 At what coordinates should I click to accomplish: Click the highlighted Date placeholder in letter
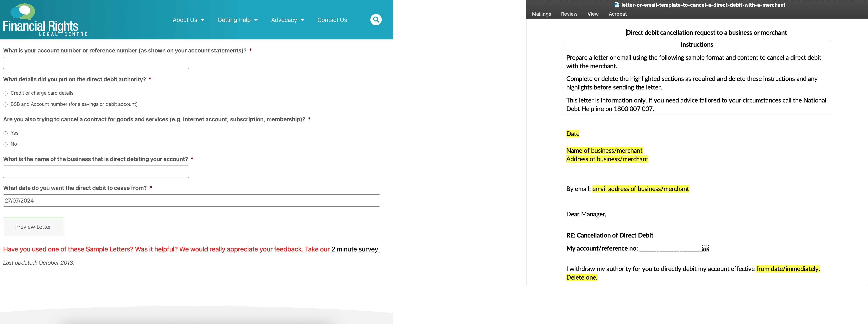coord(573,134)
